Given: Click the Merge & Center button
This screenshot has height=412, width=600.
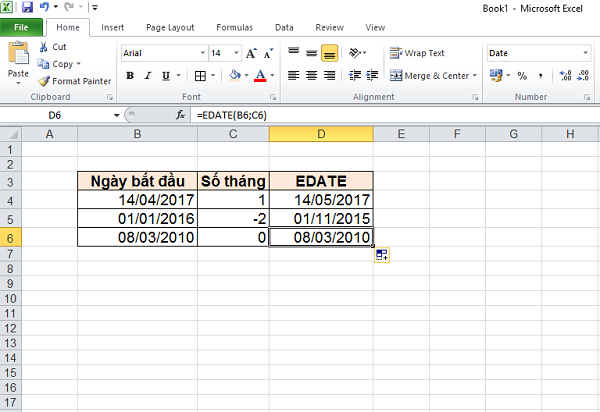Looking at the screenshot, I should 430,75.
